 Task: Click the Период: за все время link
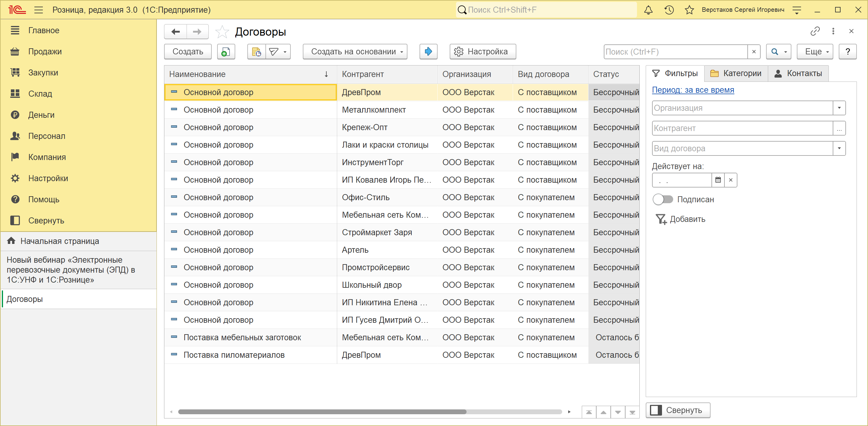(x=693, y=90)
